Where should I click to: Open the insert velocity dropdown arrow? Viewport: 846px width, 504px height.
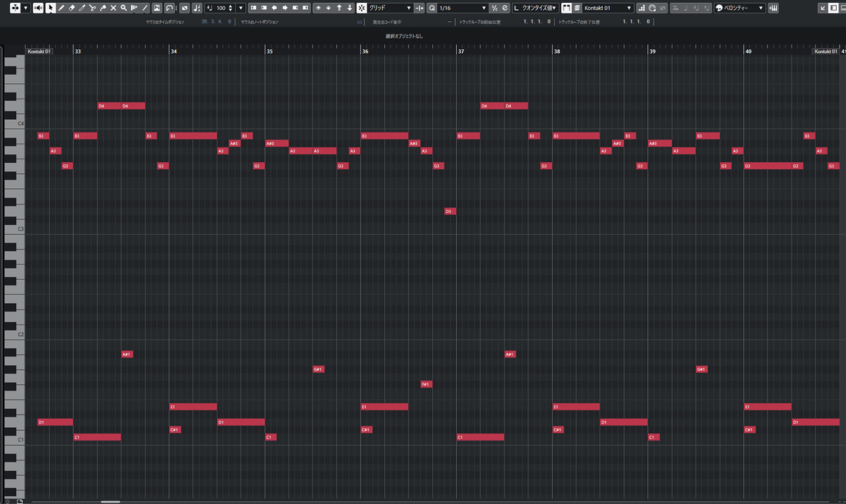point(241,8)
